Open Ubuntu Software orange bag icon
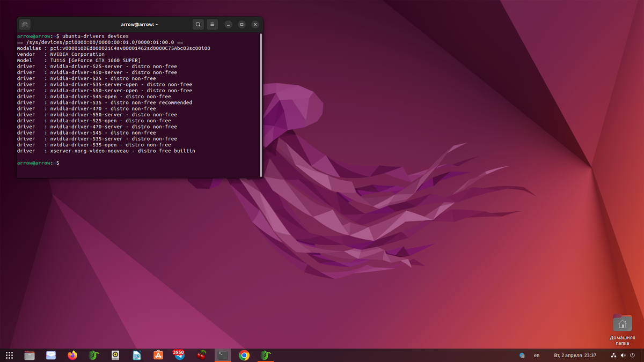 [158, 355]
